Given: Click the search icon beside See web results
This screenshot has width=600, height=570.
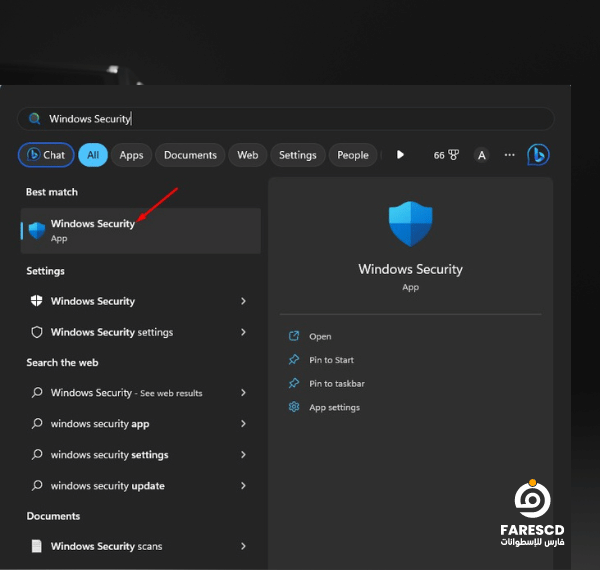Looking at the screenshot, I should (37, 392).
